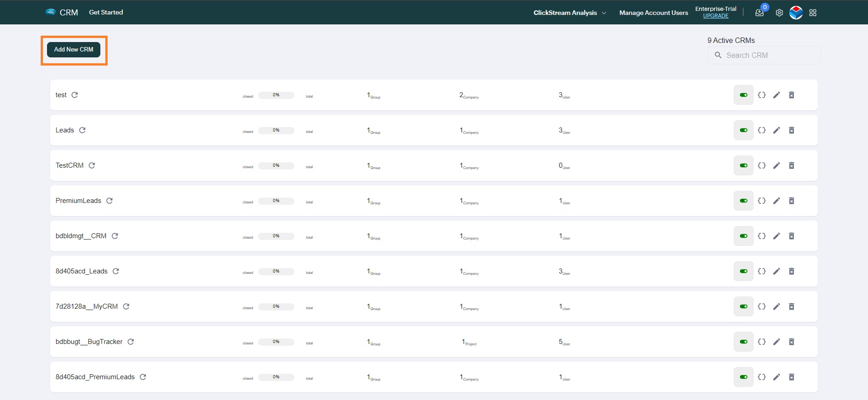Disable the TestCRM active switch
The height and width of the screenshot is (400, 868).
744,165
